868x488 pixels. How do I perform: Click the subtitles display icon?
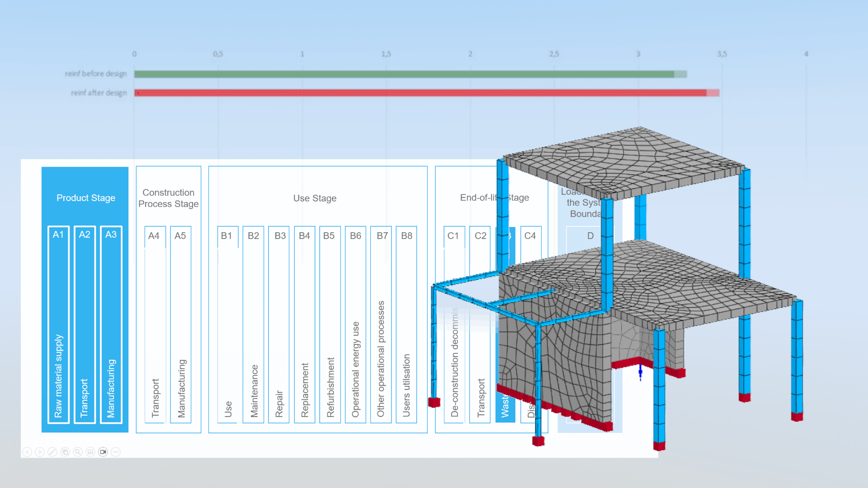90,451
